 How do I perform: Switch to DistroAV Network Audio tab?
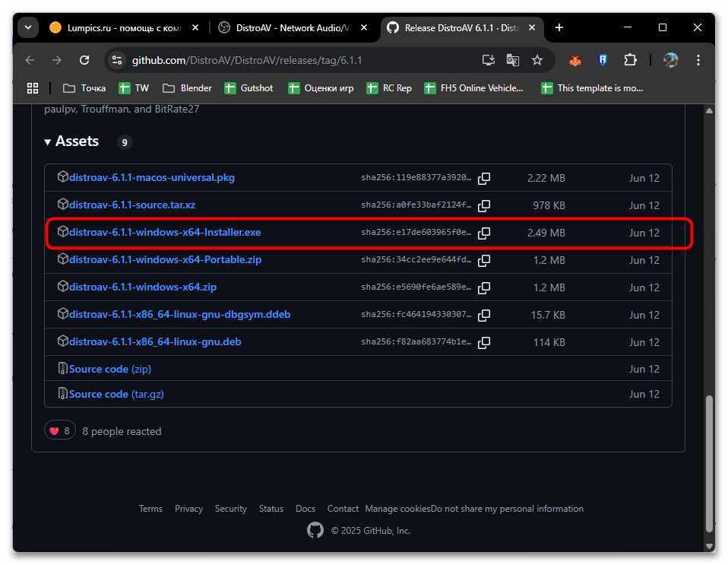tap(290, 27)
